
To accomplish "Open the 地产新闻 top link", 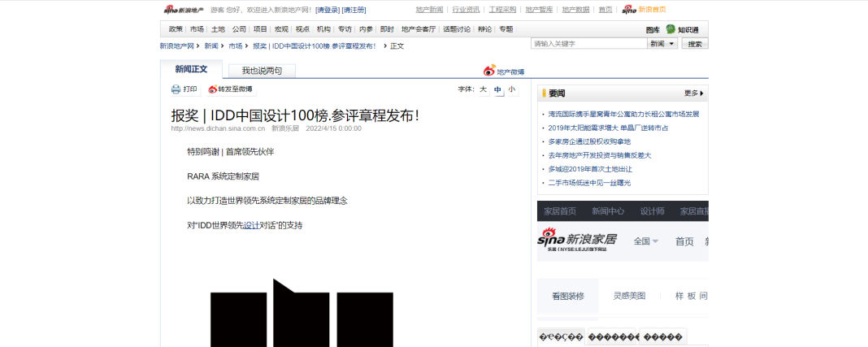I will point(429,10).
